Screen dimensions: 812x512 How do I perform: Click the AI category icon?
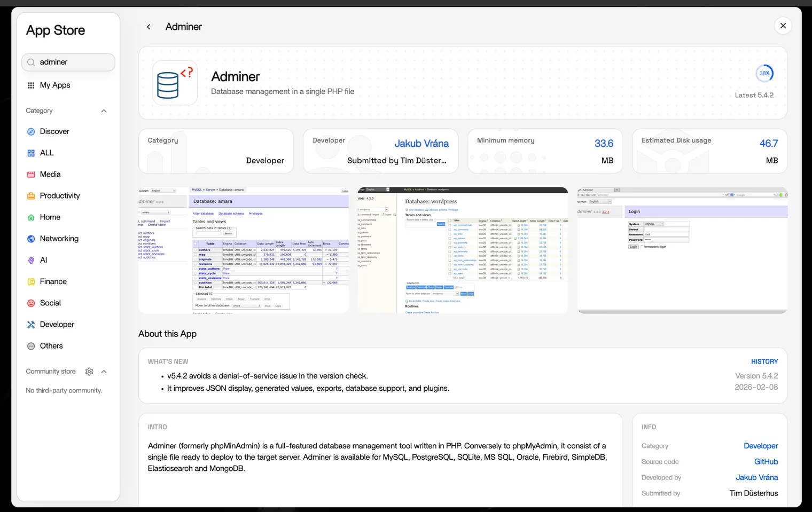pyautogui.click(x=31, y=260)
